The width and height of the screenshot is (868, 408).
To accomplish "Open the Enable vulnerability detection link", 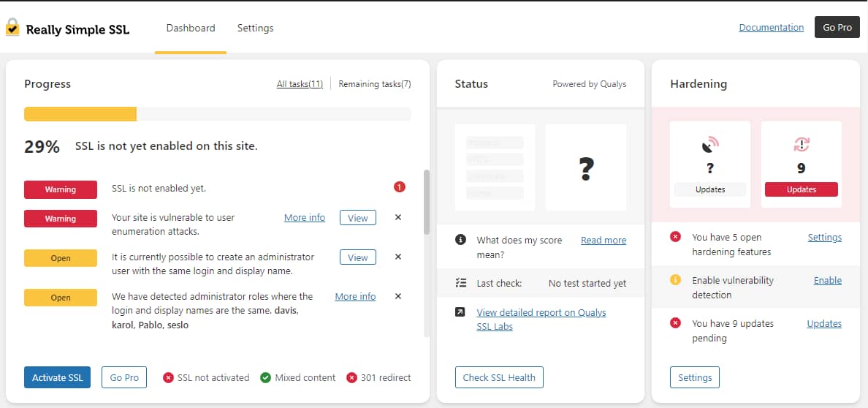I will 827,280.
